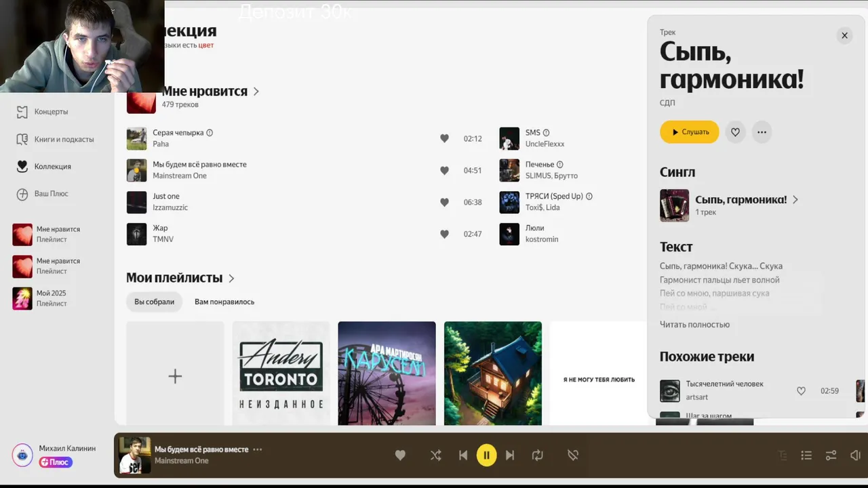
Task: Open artist 'kostromin' link
Action: (542, 240)
